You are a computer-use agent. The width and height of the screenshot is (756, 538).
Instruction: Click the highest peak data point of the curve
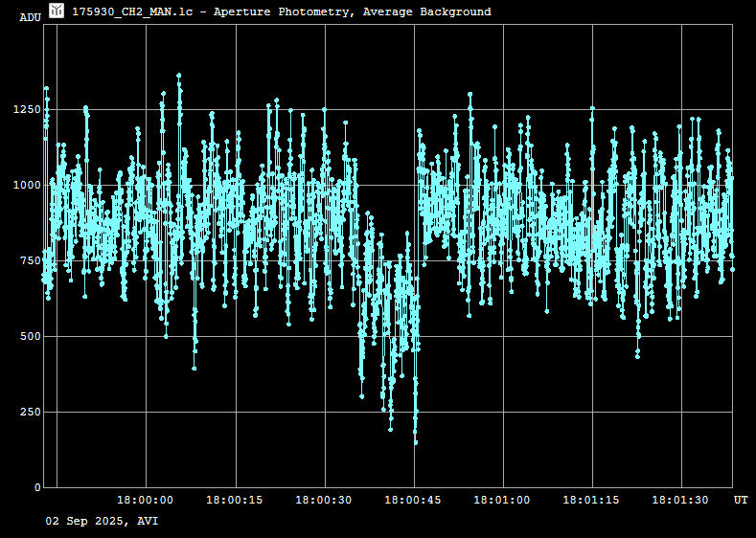point(178,75)
